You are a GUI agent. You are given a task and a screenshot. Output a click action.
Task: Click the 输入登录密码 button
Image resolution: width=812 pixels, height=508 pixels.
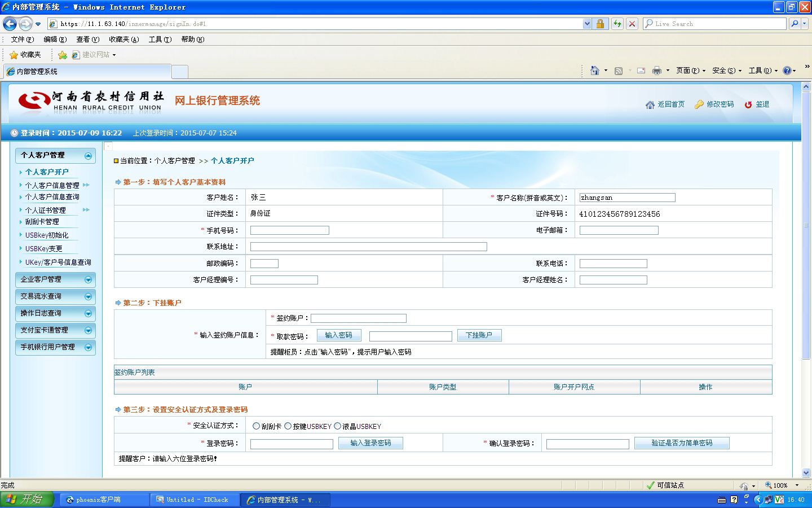[370, 443]
